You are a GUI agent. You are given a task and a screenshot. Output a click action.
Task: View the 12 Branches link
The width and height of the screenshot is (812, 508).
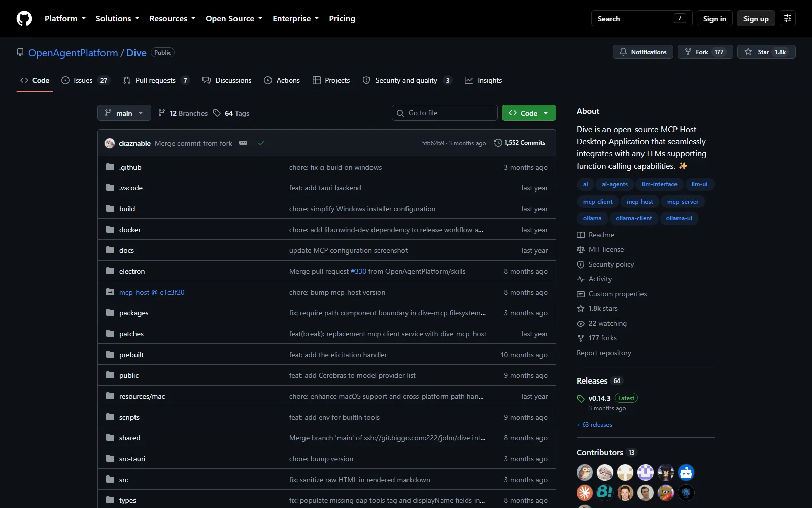(x=183, y=113)
